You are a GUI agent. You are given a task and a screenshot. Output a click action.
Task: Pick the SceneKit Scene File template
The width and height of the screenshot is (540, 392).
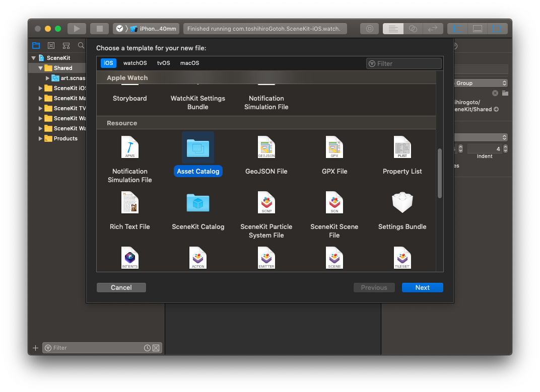tap(334, 202)
